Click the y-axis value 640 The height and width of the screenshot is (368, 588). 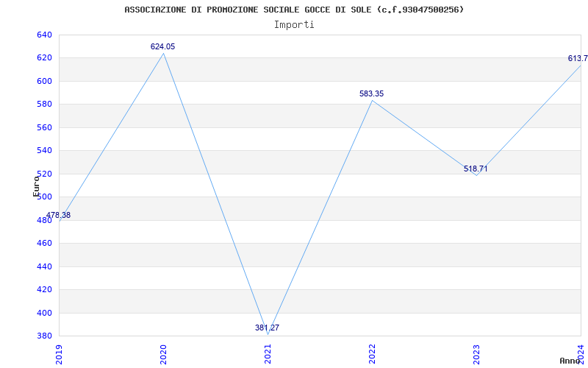coord(44,35)
